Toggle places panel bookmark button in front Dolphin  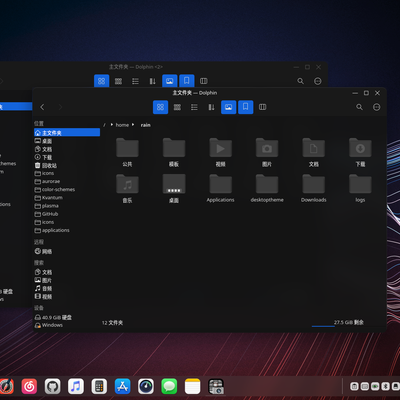pos(246,107)
